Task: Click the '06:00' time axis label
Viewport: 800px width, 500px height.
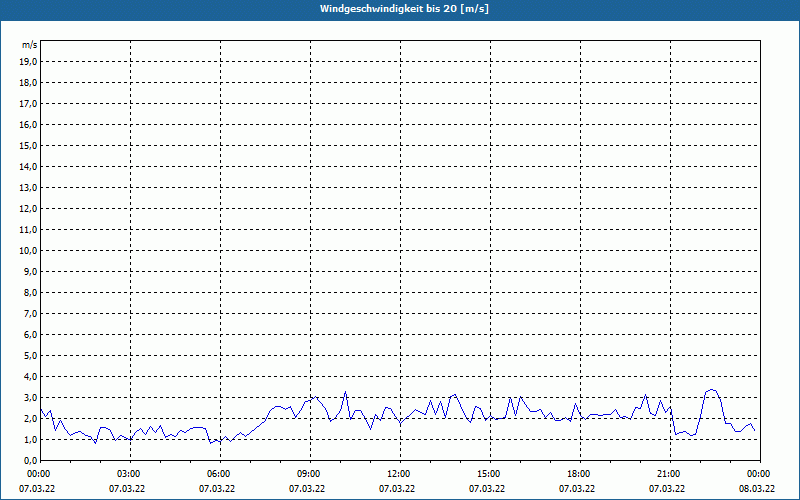Action: pyautogui.click(x=220, y=474)
